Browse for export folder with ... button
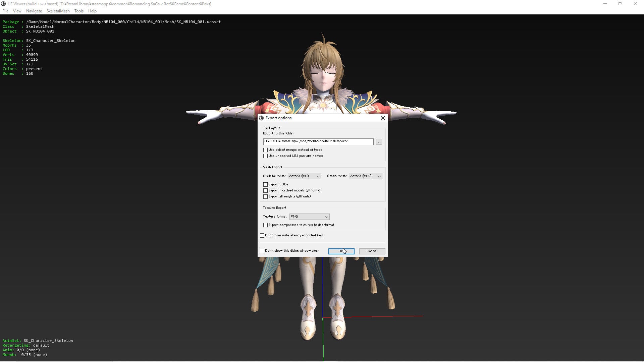 [x=379, y=142]
